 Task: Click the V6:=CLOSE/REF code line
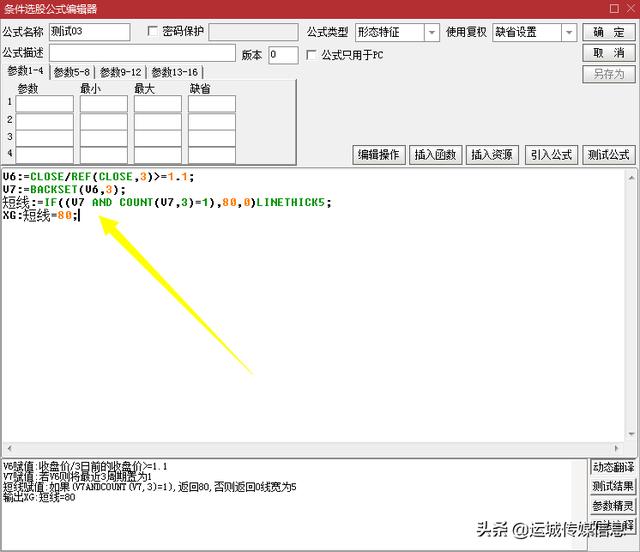click(x=98, y=177)
